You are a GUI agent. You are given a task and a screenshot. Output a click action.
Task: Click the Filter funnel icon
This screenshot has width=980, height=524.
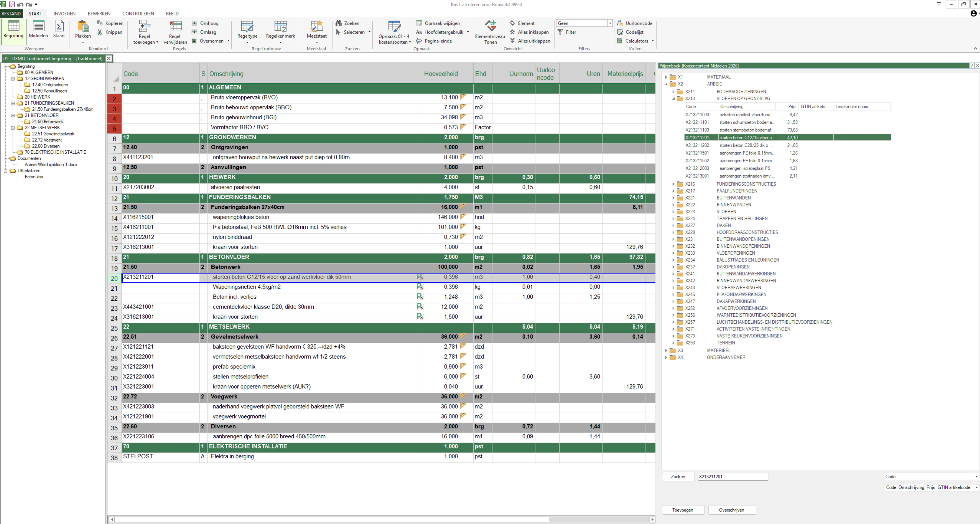click(560, 32)
